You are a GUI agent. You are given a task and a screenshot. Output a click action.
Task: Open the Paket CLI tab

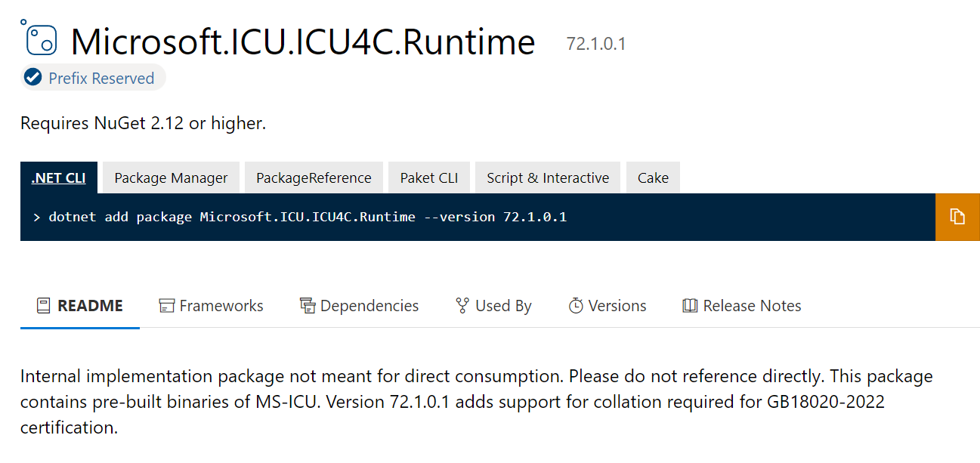pyautogui.click(x=428, y=177)
